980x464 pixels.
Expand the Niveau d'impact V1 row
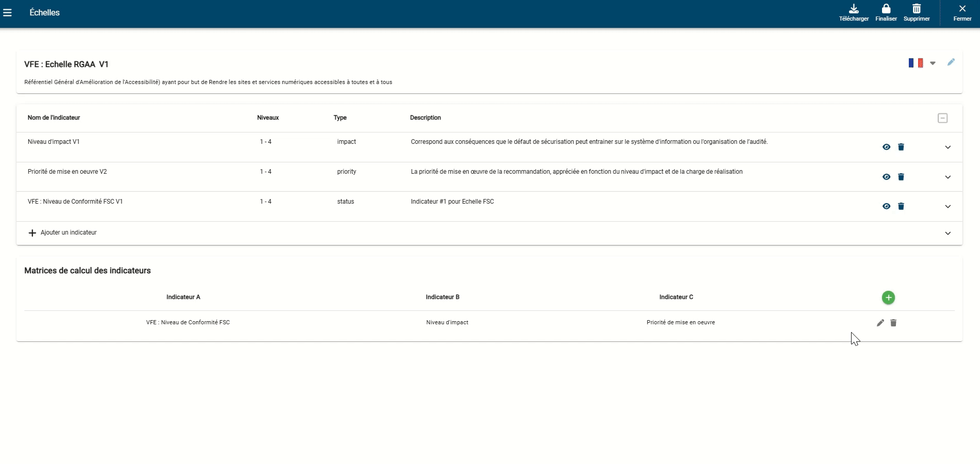pos(948,147)
